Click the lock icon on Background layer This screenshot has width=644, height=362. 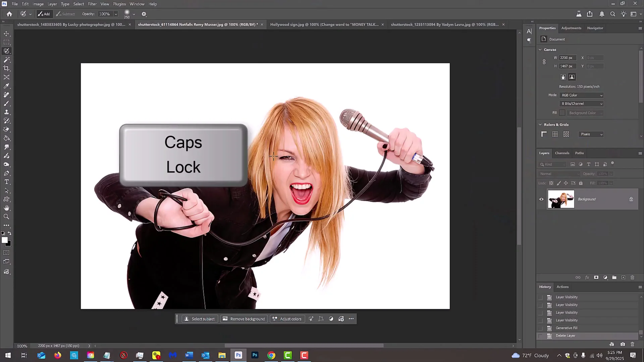pos(631,199)
